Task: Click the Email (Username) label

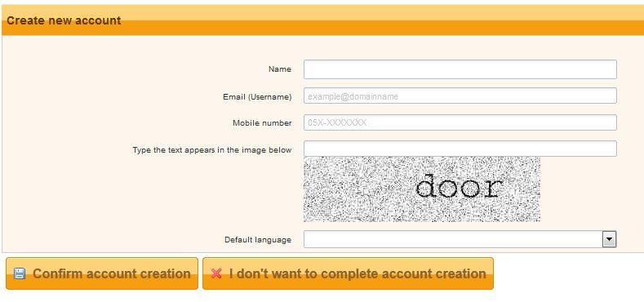Action: (257, 97)
